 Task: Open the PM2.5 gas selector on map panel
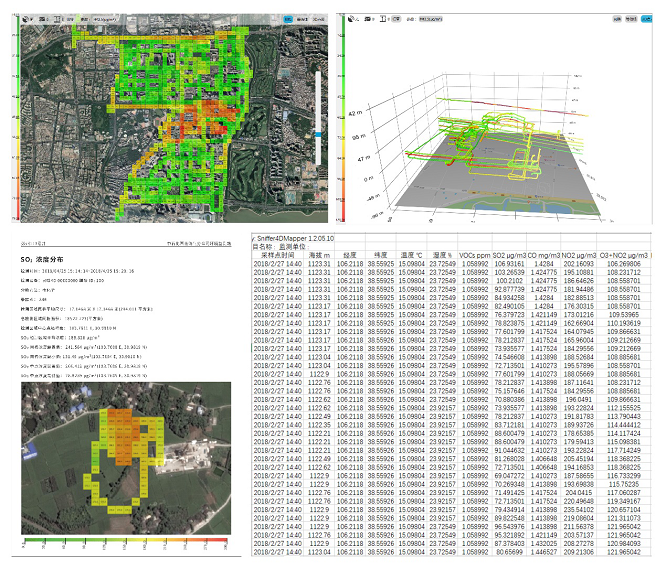tap(105, 20)
